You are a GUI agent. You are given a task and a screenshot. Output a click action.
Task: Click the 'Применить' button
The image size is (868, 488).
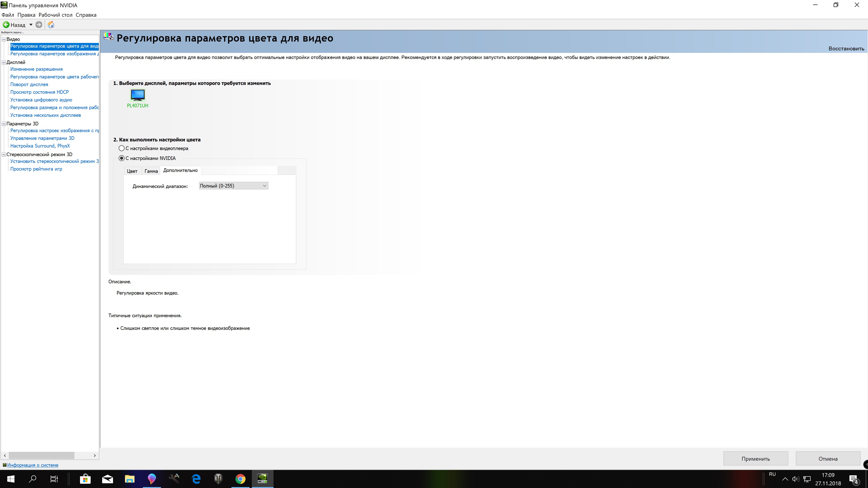point(755,459)
